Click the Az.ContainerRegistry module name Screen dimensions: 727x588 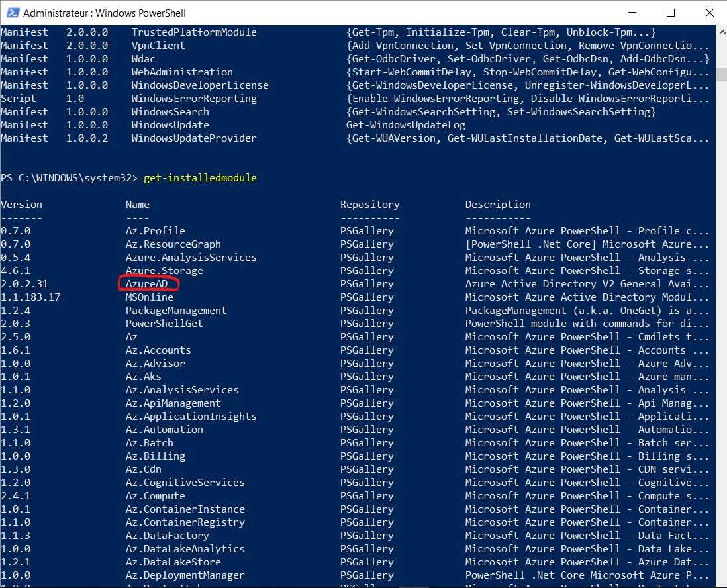click(x=185, y=522)
